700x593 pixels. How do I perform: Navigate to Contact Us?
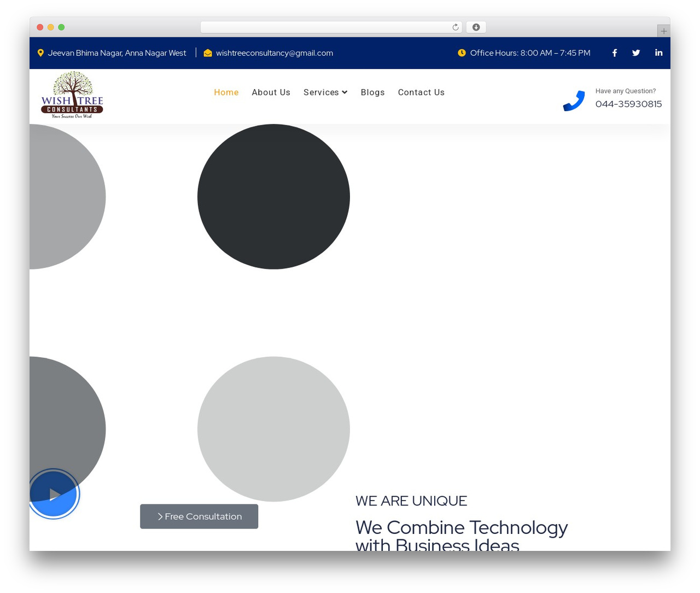pyautogui.click(x=421, y=92)
